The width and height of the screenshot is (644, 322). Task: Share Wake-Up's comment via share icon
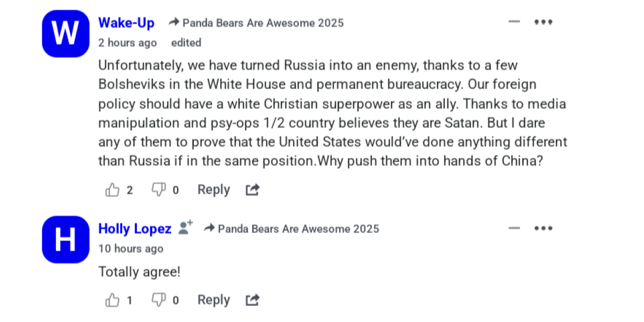coord(253,190)
